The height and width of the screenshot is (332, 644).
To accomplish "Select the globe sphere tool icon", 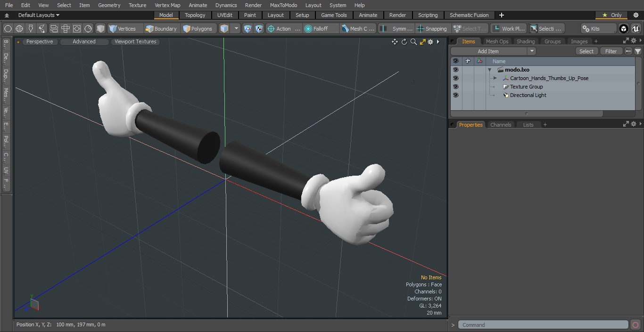I will [x=19, y=29].
